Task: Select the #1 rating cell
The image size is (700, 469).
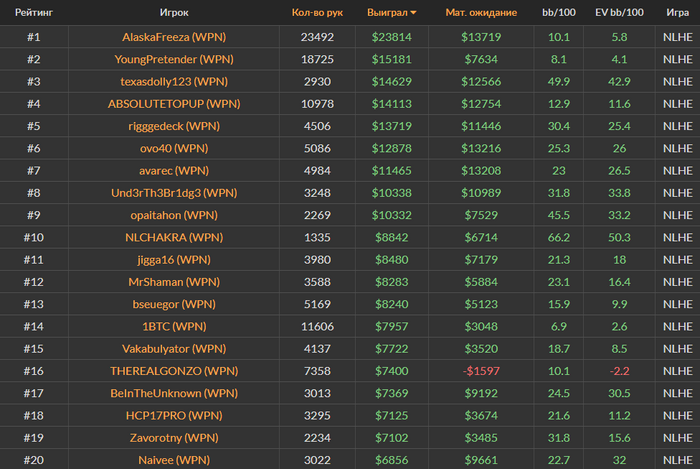Action: click(34, 37)
